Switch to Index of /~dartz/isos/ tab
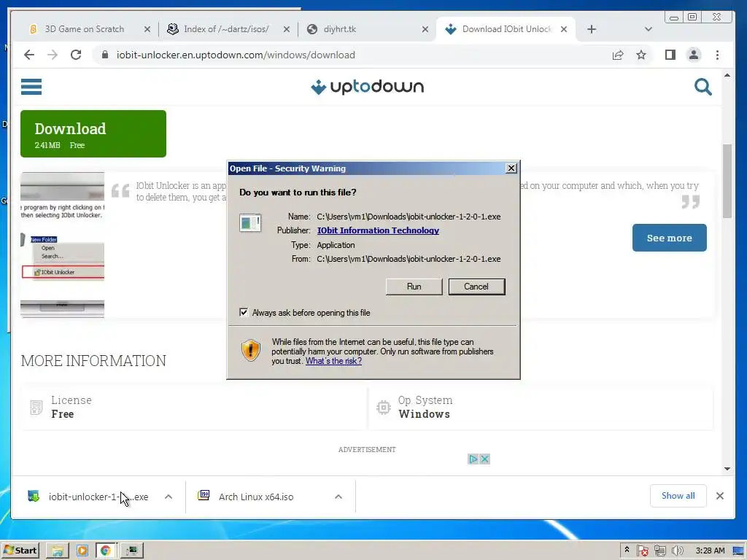The width and height of the screenshot is (747, 560). coord(226,29)
